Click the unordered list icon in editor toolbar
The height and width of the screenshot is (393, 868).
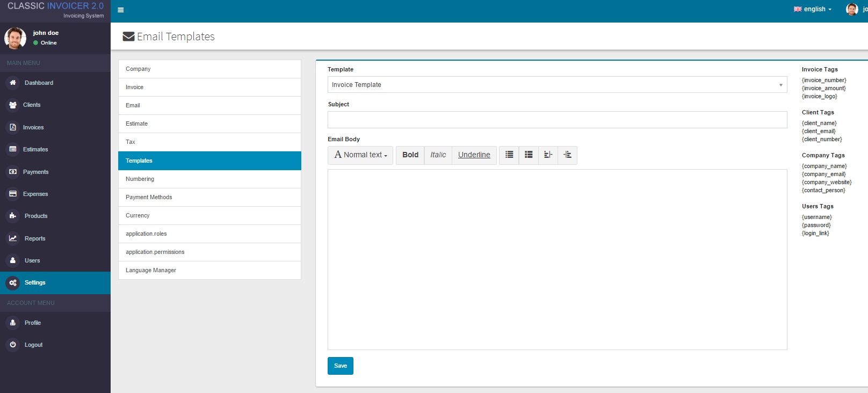pos(509,155)
